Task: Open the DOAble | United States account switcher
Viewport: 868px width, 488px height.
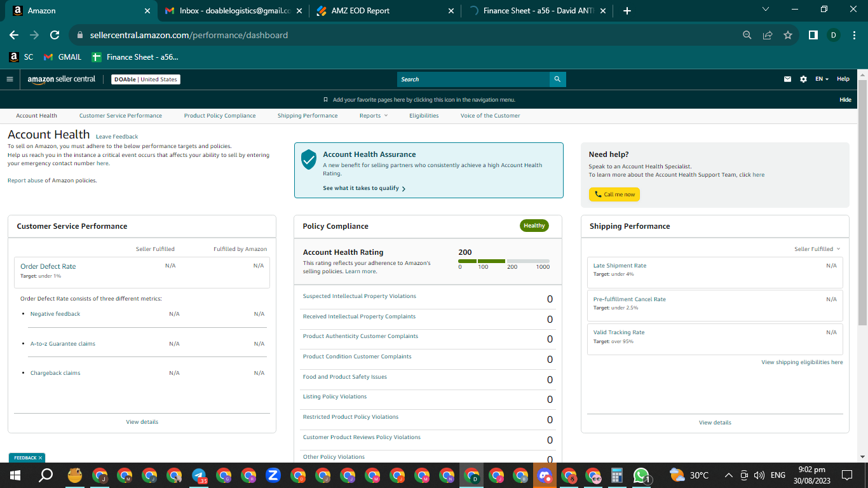Action: click(x=146, y=79)
